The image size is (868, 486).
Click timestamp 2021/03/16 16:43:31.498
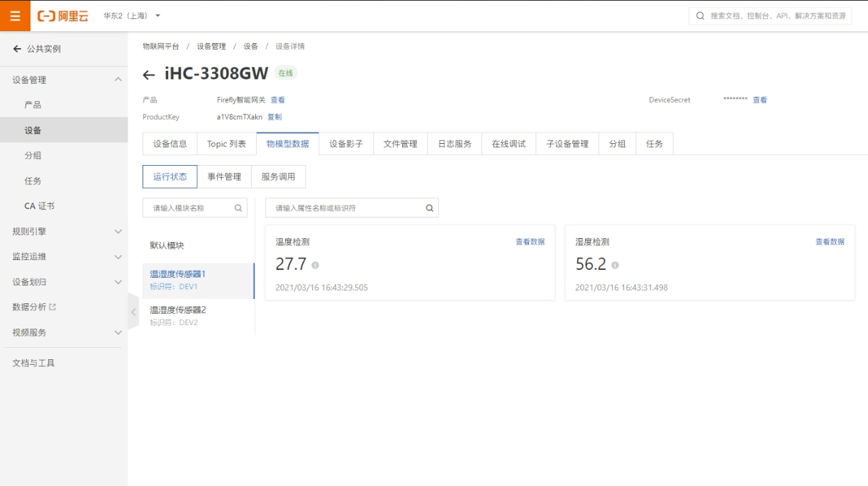coord(621,288)
